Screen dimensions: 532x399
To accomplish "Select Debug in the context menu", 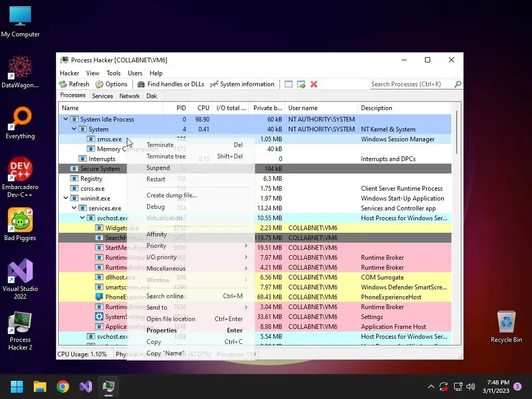I will coord(191,207).
